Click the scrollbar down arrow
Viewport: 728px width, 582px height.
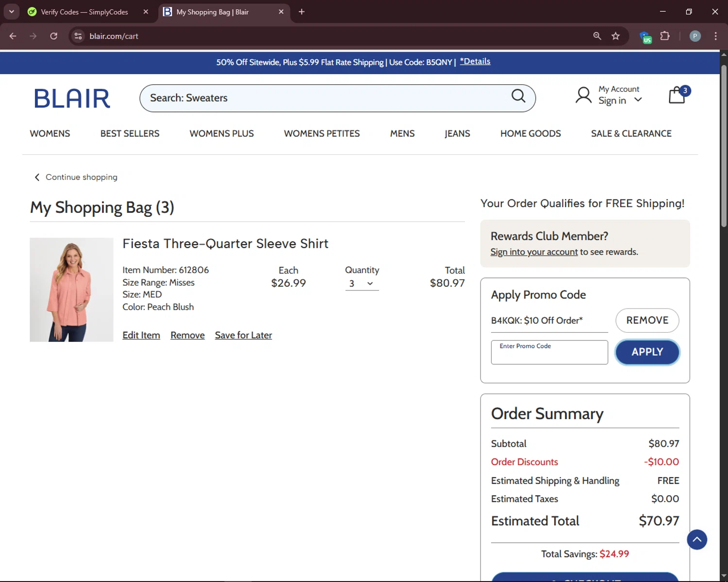pos(724,576)
